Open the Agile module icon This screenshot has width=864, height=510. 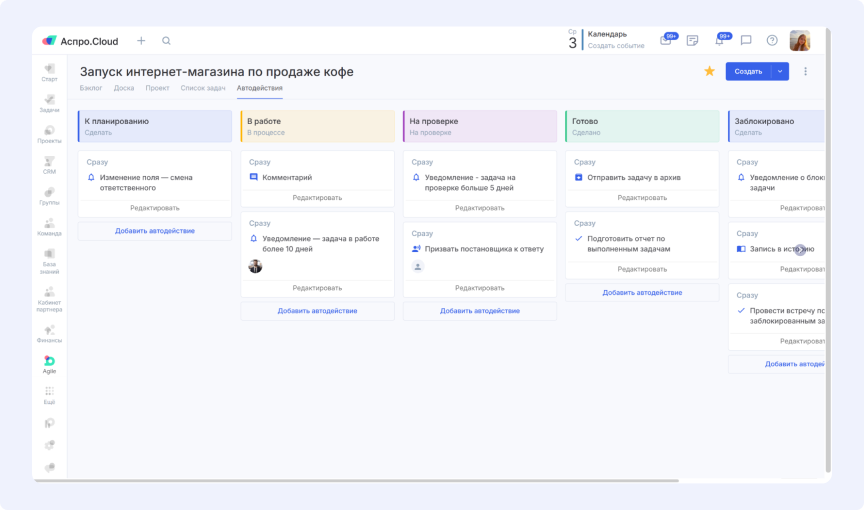[x=49, y=363]
